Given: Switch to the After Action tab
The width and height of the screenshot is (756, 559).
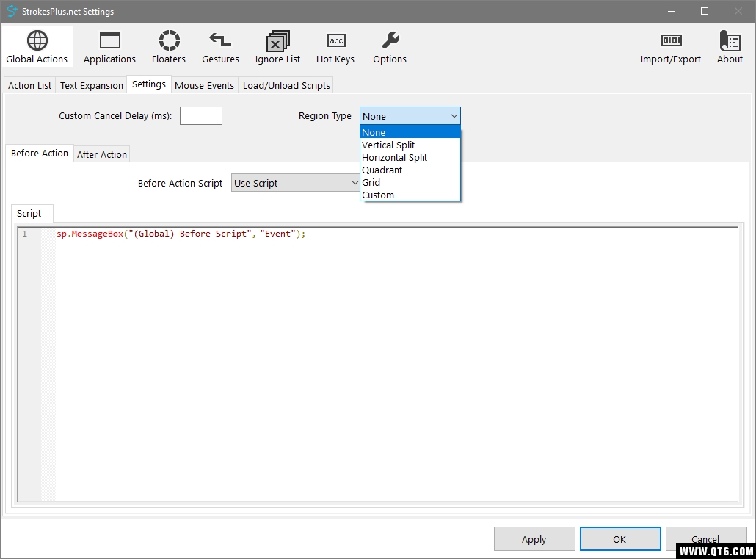Looking at the screenshot, I should pos(102,154).
